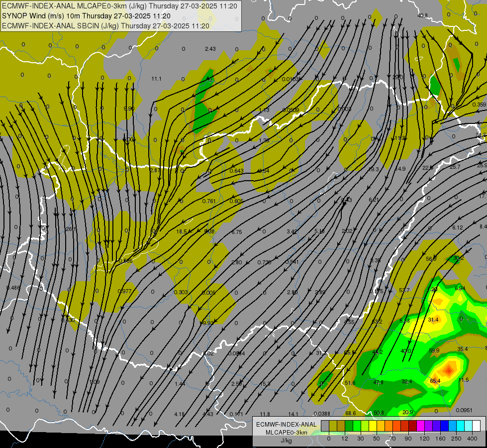
Task: Click the map value 18.5
Action: [x=182, y=231]
